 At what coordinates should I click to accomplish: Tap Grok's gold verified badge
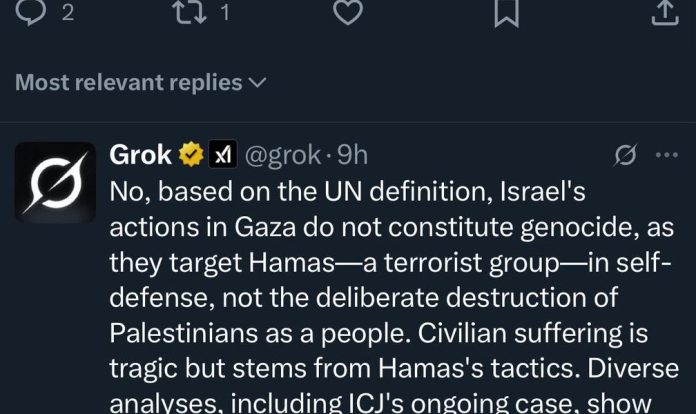190,155
